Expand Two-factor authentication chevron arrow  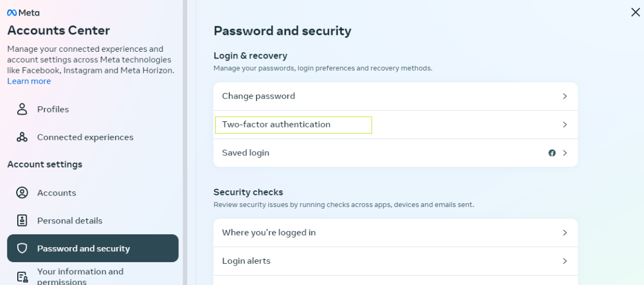tap(565, 125)
